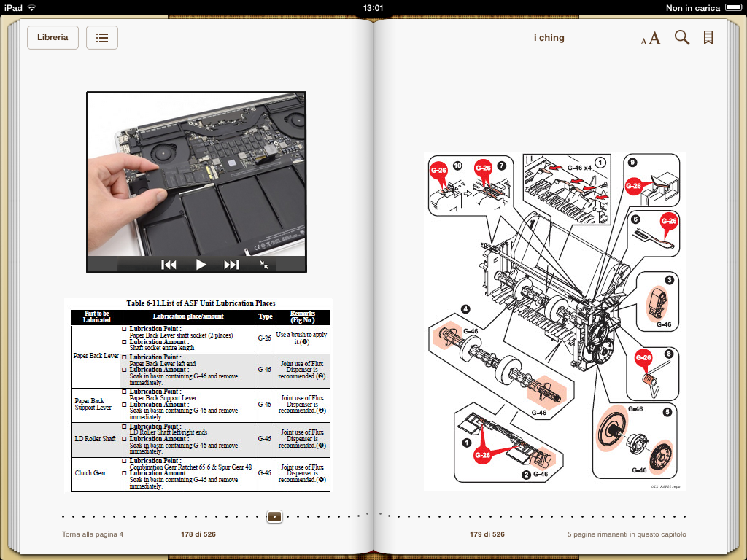The image size is (747, 560).
Task: Tap 'Torna alla pagina 4' link
Action: click(x=93, y=534)
